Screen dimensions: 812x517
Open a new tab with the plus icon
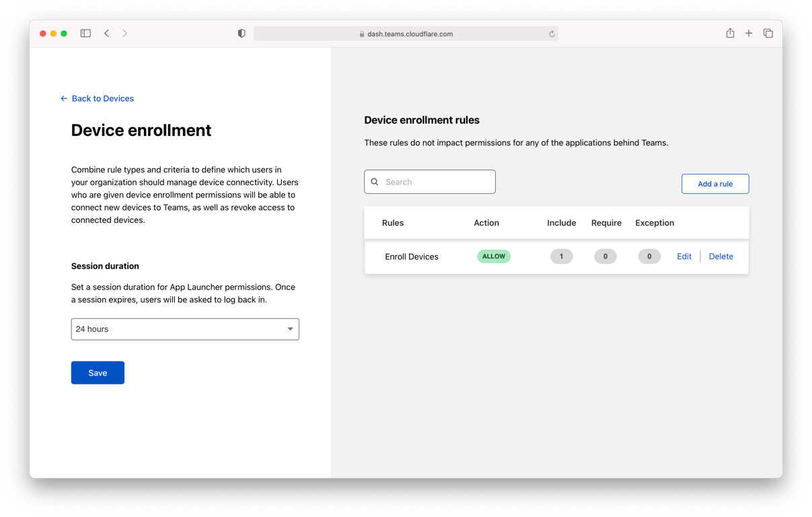click(x=748, y=32)
